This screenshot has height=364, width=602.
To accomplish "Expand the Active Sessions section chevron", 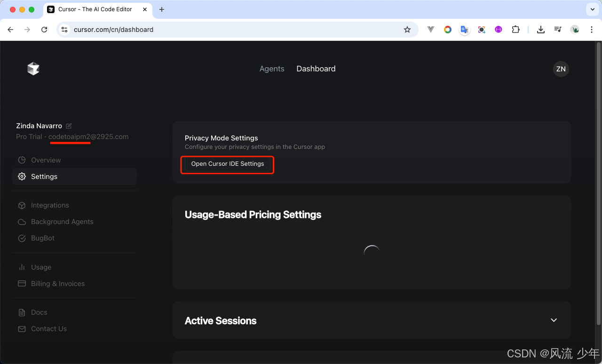I will coord(554,320).
